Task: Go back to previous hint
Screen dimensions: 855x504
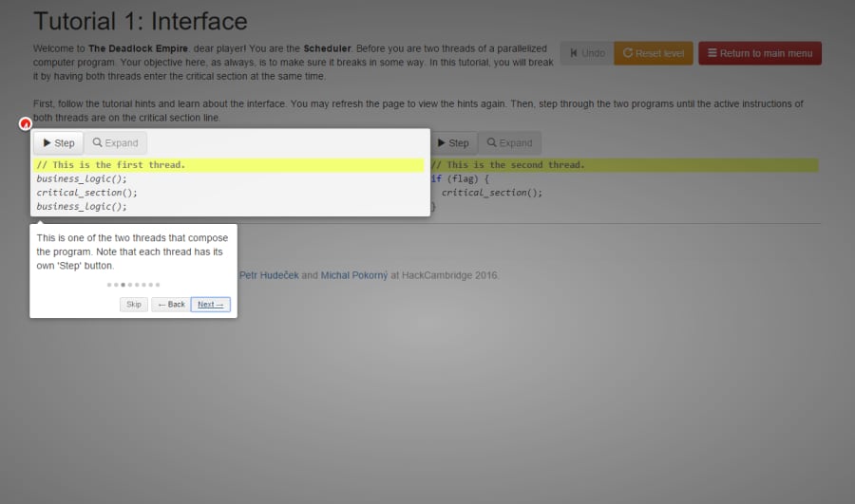Action: 171,304
